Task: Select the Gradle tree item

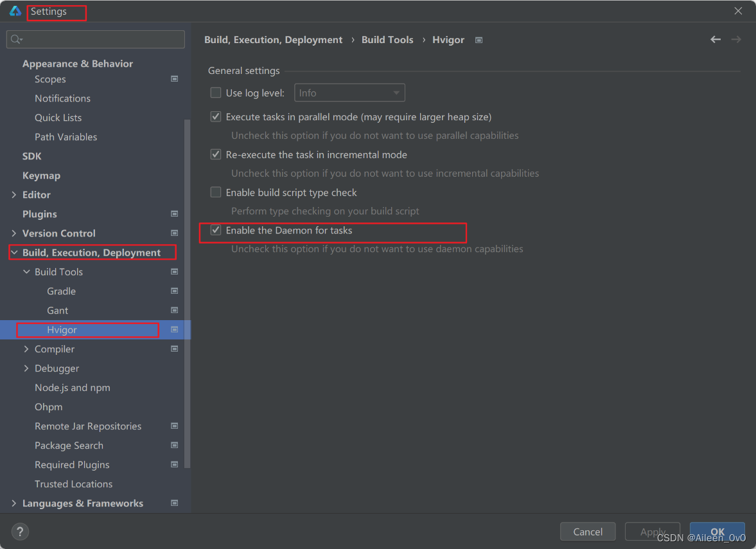Action: [61, 291]
